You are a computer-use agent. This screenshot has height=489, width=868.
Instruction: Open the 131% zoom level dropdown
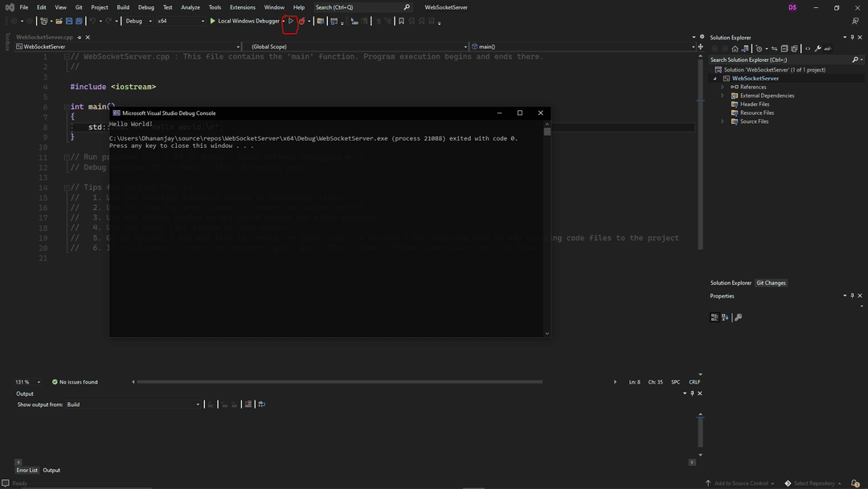click(27, 382)
